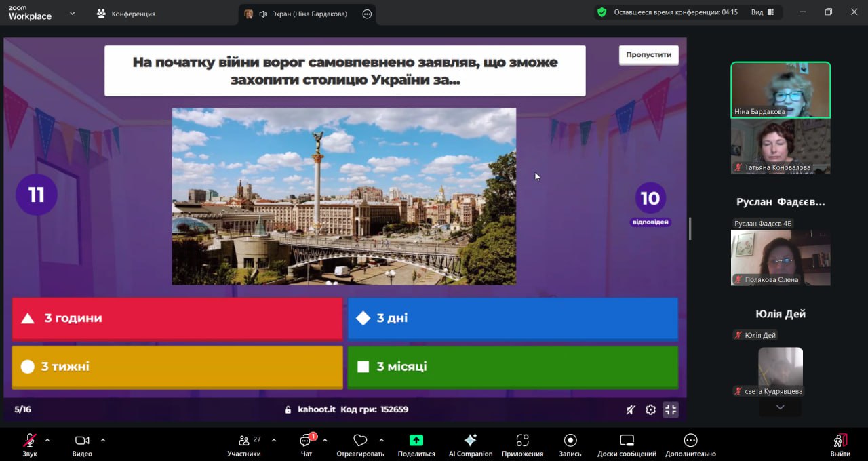Click Ніна Бардакова's video thumbnail
The image size is (868, 461).
(x=780, y=89)
